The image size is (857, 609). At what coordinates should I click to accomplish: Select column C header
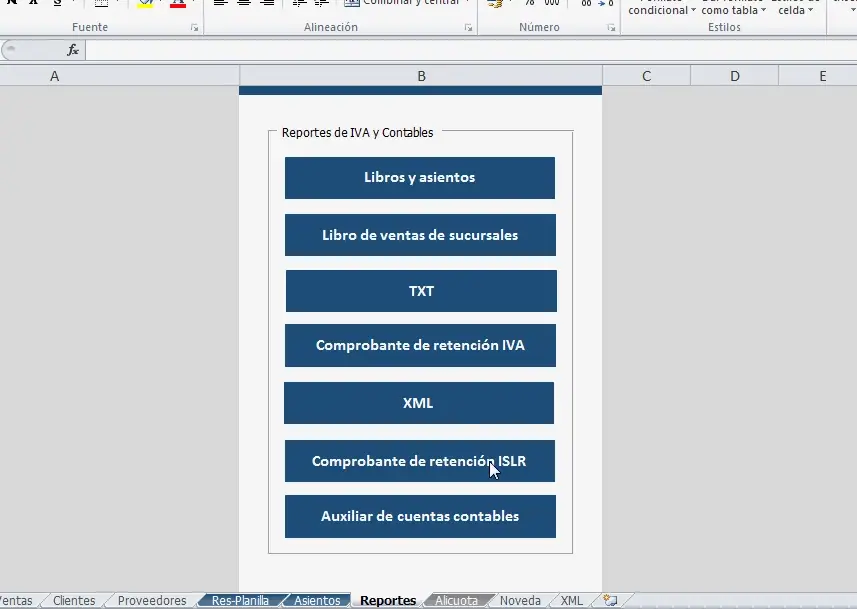click(x=647, y=76)
